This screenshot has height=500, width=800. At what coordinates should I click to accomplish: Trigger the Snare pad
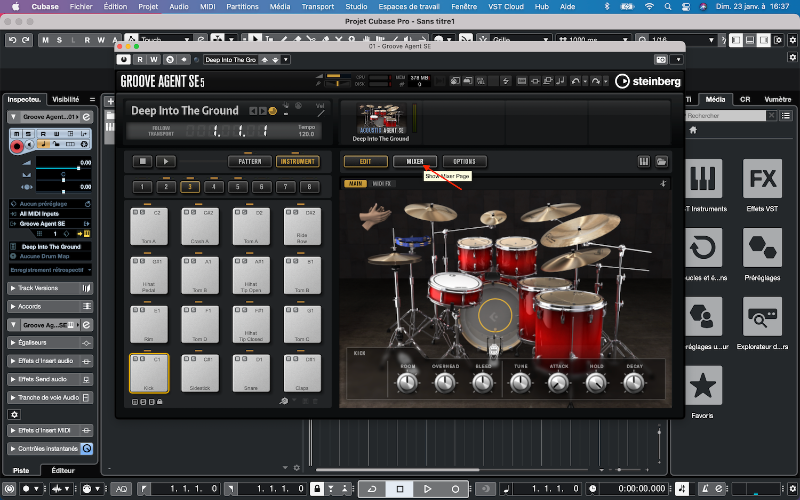tap(251, 373)
